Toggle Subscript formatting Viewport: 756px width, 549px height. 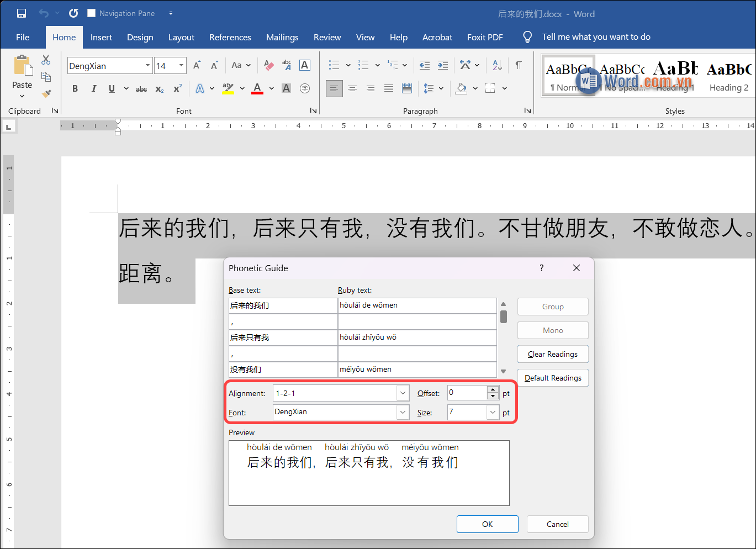pos(160,88)
